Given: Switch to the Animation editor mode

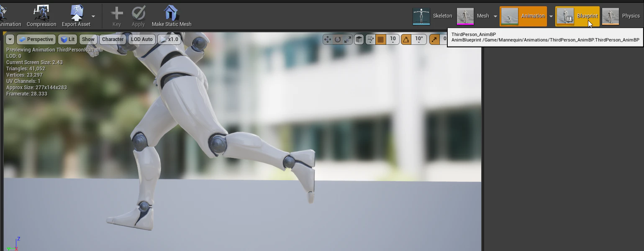Looking at the screenshot, I should (x=523, y=16).
